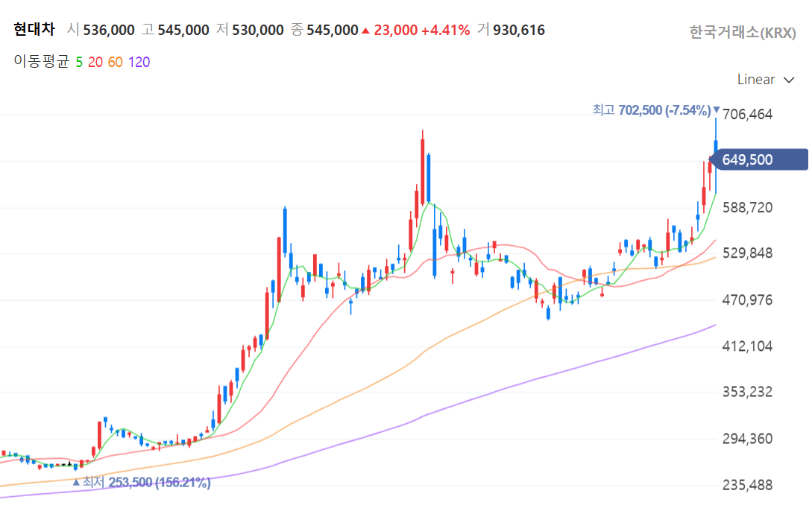
Task: Click the 588,720 axis label
Action: [747, 208]
